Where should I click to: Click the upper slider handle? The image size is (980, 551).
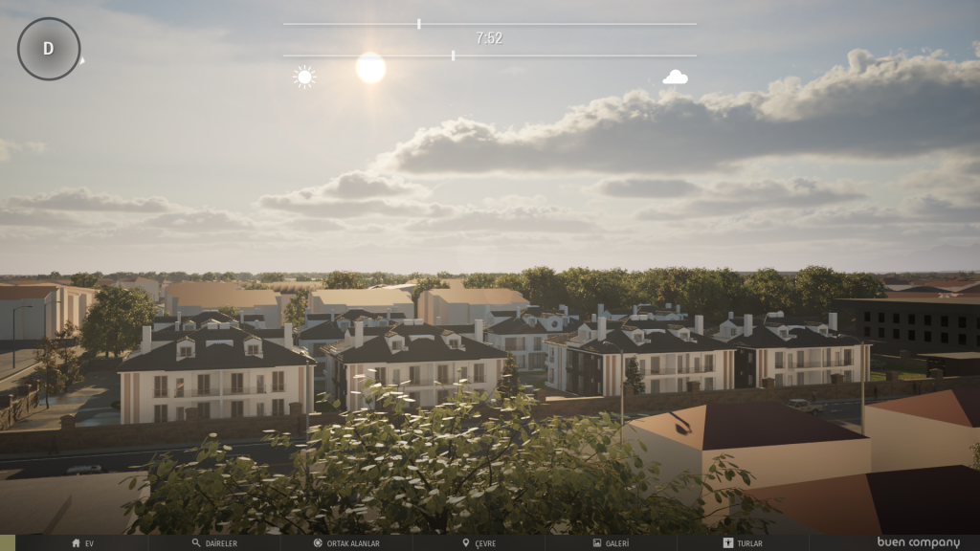coord(418,24)
